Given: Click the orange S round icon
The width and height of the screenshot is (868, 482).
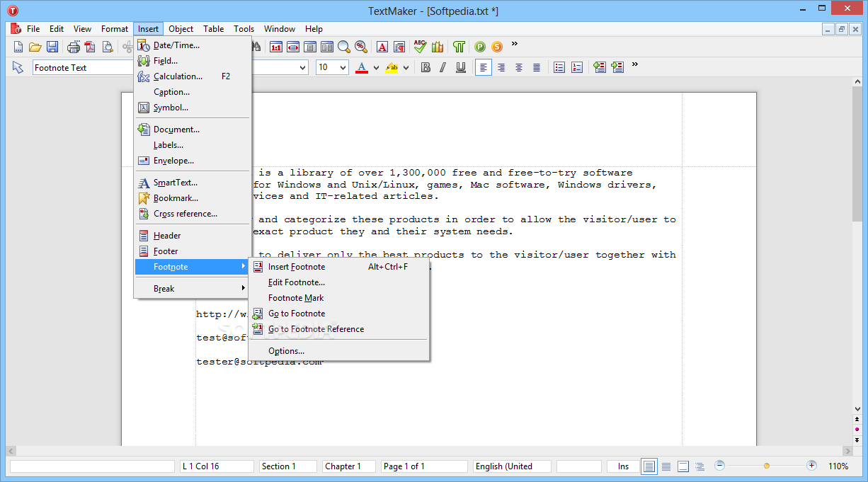Looking at the screenshot, I should 497,47.
